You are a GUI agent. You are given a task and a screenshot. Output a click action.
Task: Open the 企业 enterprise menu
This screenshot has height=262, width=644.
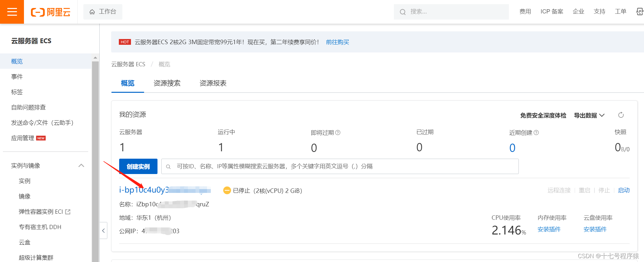pyautogui.click(x=578, y=12)
